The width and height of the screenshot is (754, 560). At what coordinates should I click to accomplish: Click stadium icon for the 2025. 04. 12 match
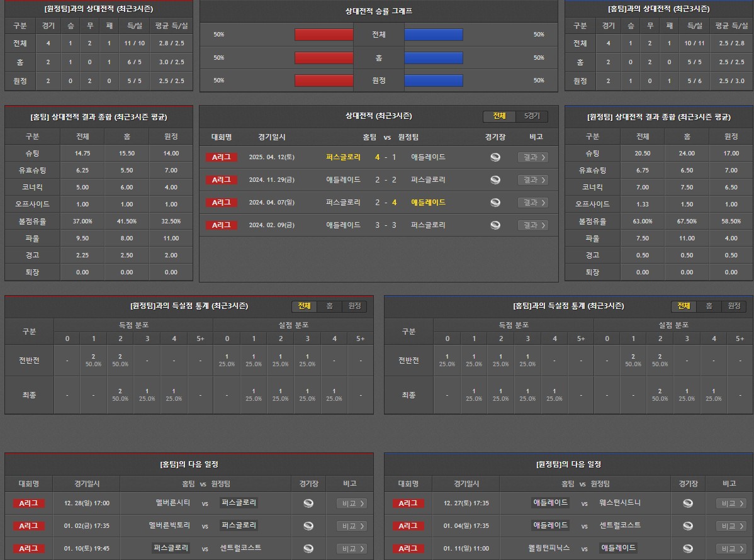[495, 157]
